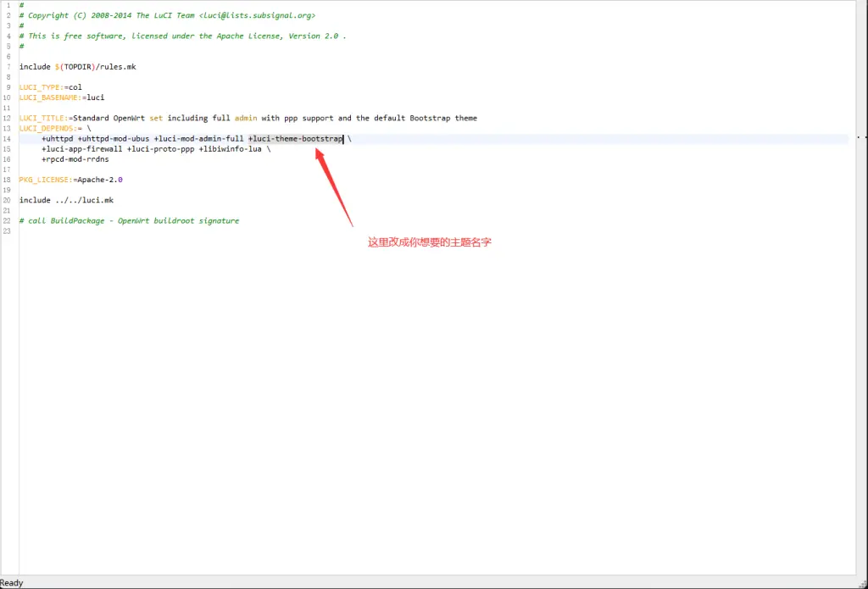Click line number 14 in the gutter
This screenshot has width=868, height=589.
(x=7, y=139)
